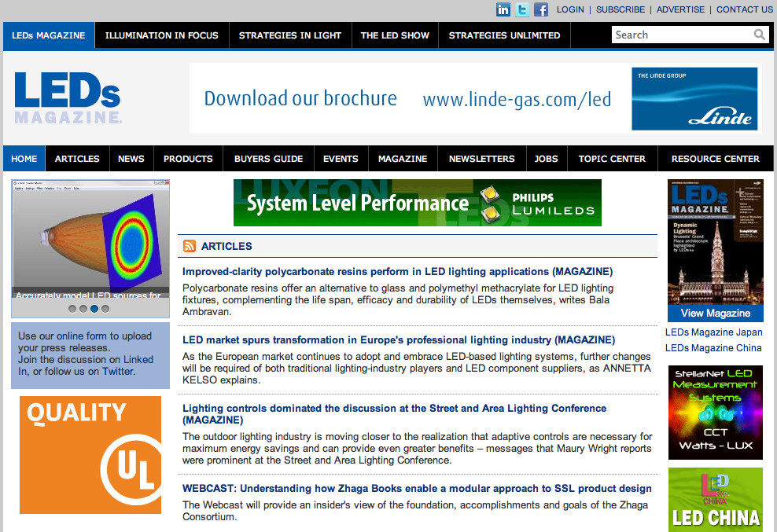Select the first slideshow dot
Viewport: 777px width, 532px height.
click(72, 309)
